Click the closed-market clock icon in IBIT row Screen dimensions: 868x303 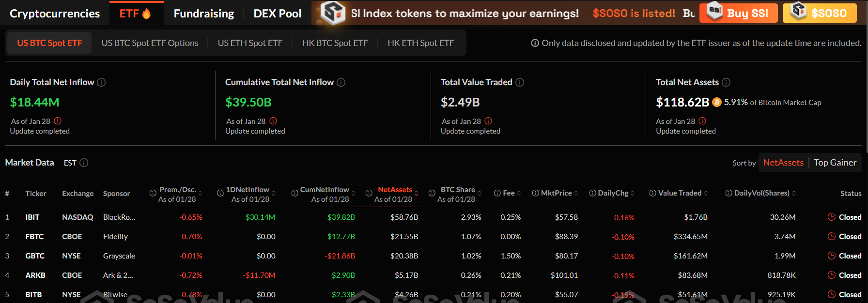point(832,217)
